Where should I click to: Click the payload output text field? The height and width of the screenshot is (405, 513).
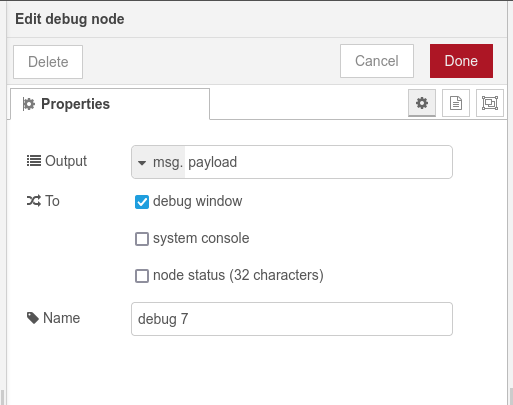318,162
